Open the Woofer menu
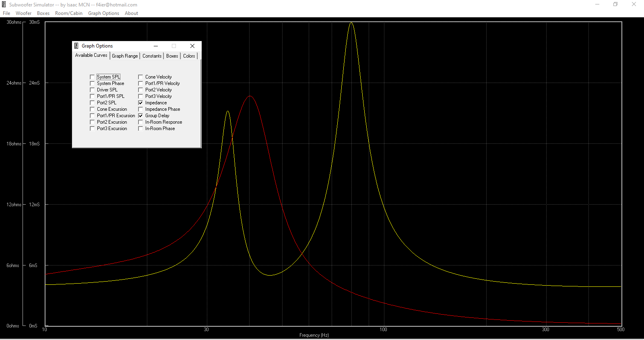This screenshot has width=644, height=340. click(23, 13)
